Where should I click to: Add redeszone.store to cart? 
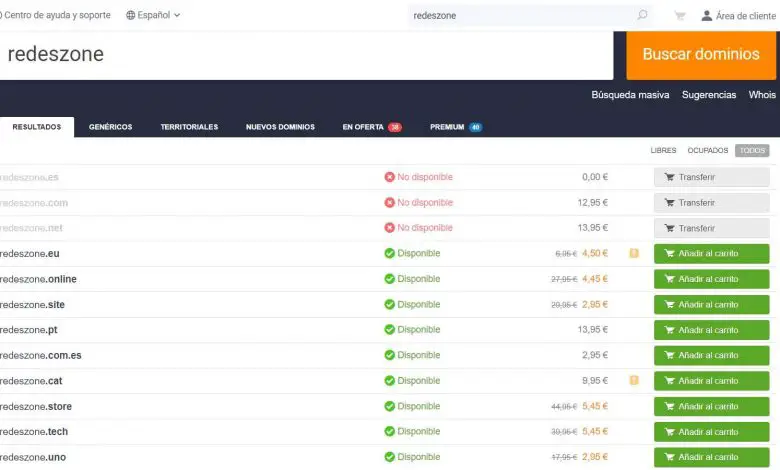(711, 406)
